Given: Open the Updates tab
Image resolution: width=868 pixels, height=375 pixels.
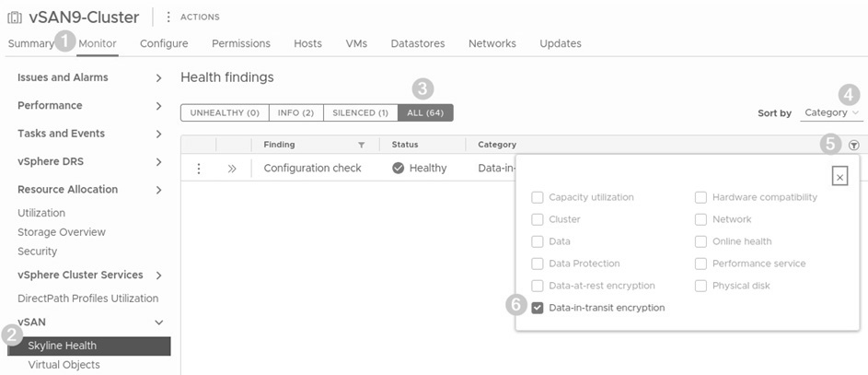Looking at the screenshot, I should pos(561,43).
